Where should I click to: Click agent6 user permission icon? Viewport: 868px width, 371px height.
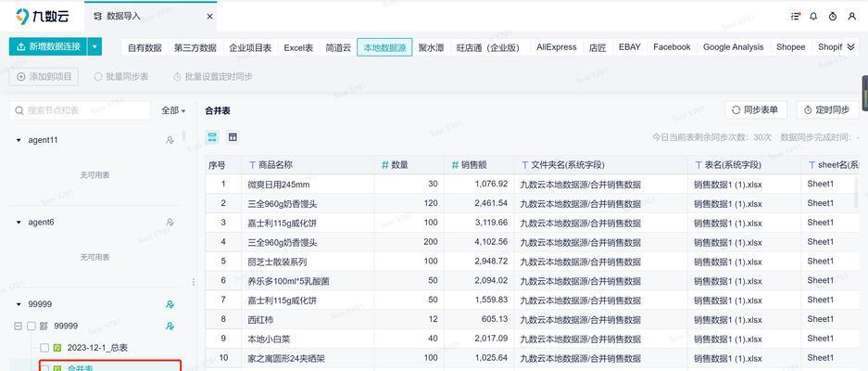170,223
